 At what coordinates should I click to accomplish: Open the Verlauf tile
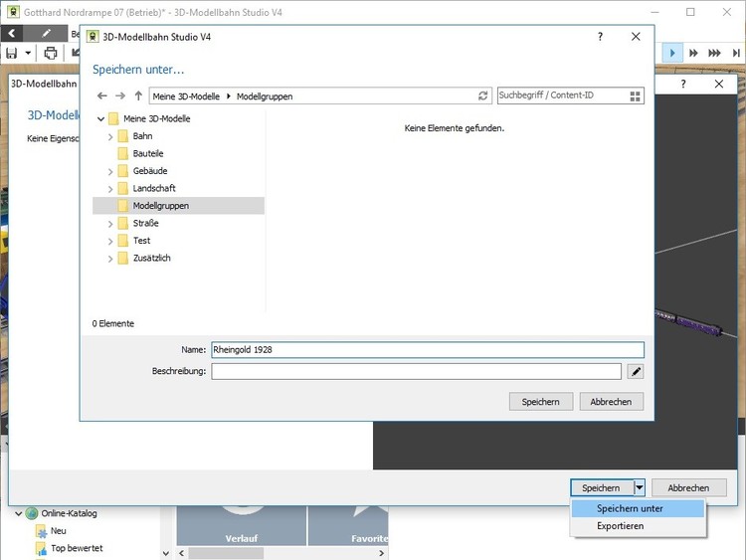(x=242, y=525)
